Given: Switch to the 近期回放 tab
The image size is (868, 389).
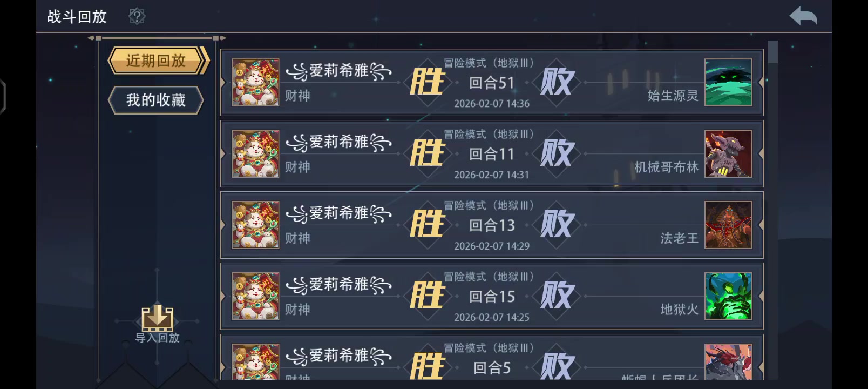Looking at the screenshot, I should (x=156, y=61).
